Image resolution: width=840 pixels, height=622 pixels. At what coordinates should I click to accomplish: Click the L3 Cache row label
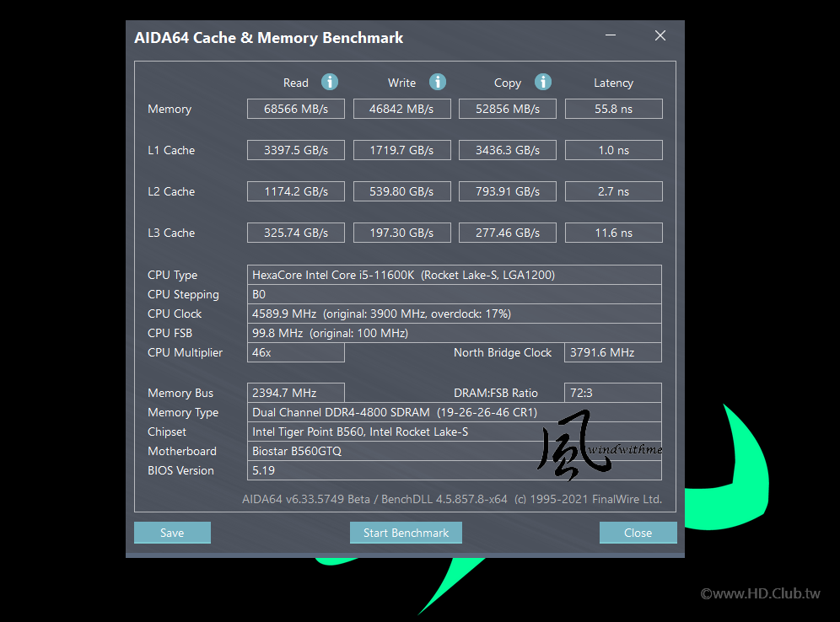(171, 233)
